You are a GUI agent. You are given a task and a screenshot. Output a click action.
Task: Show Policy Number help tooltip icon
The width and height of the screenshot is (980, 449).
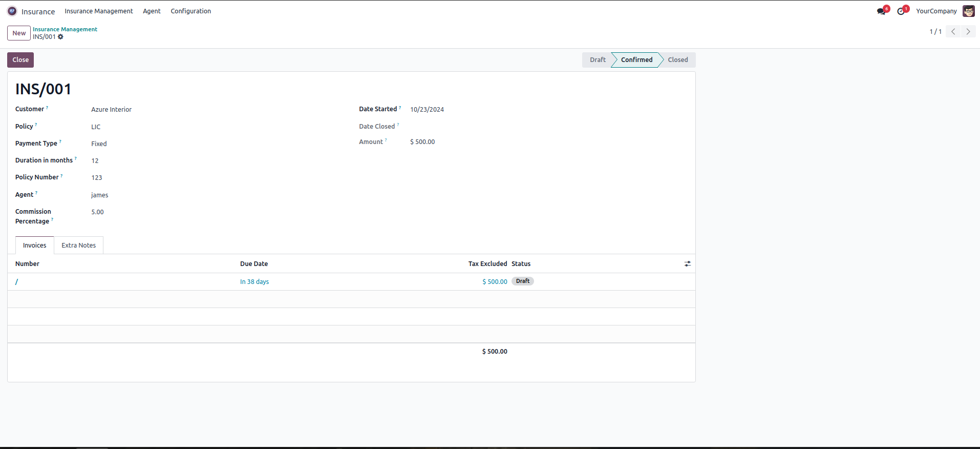61,175
